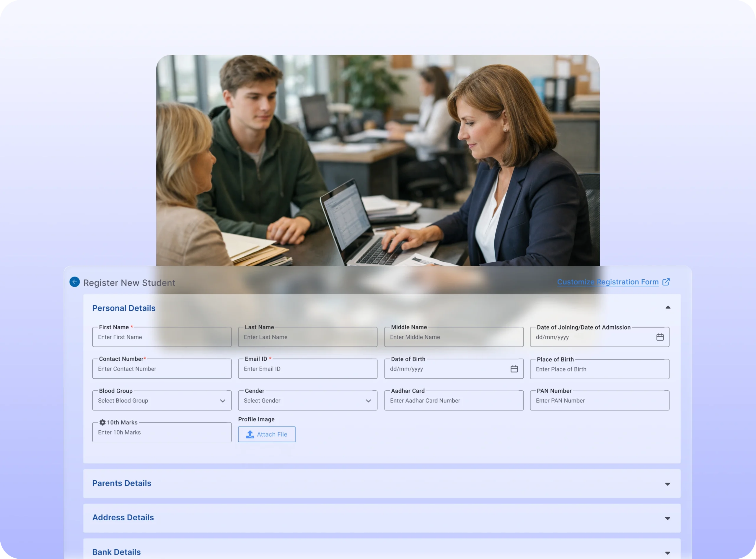Focus the First Name input field

click(162, 337)
